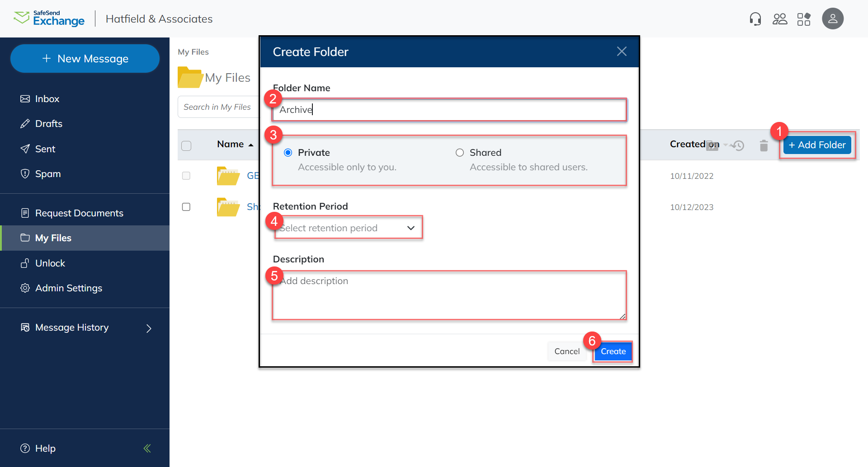Switch to Drafts in the sidebar
Viewport: 868px width, 467px height.
48,123
